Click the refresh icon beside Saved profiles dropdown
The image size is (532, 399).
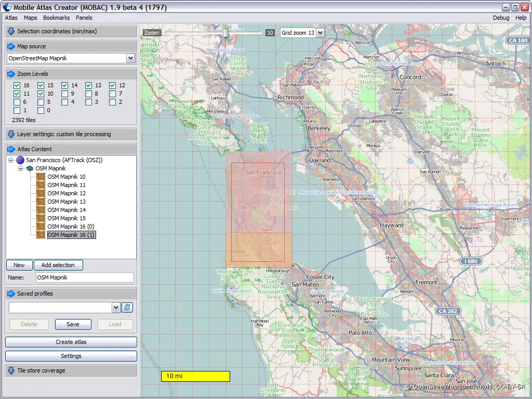click(x=127, y=308)
